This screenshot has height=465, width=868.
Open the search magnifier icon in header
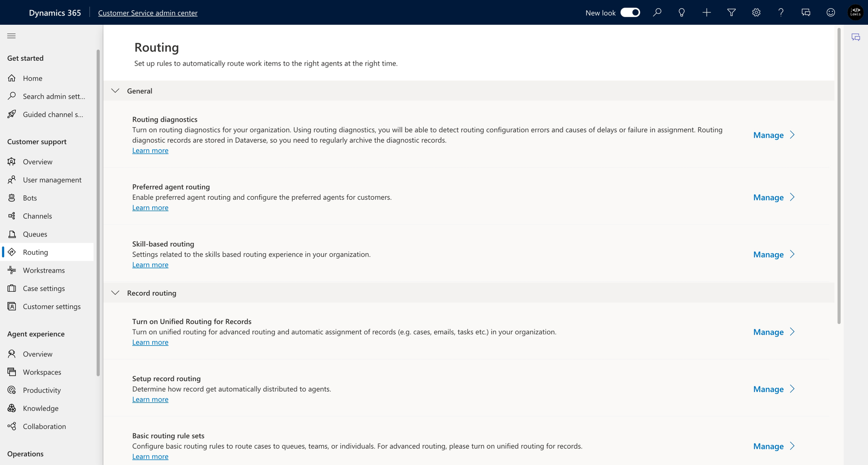(x=657, y=13)
